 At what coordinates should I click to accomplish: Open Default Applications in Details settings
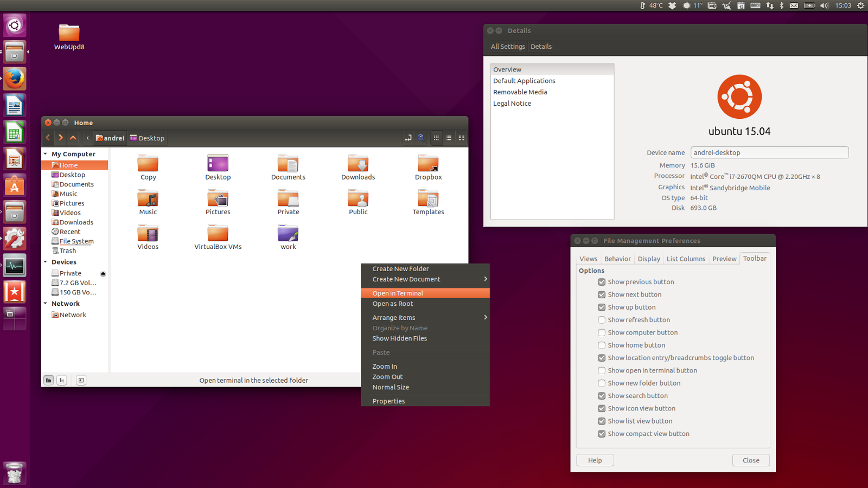click(x=524, y=80)
